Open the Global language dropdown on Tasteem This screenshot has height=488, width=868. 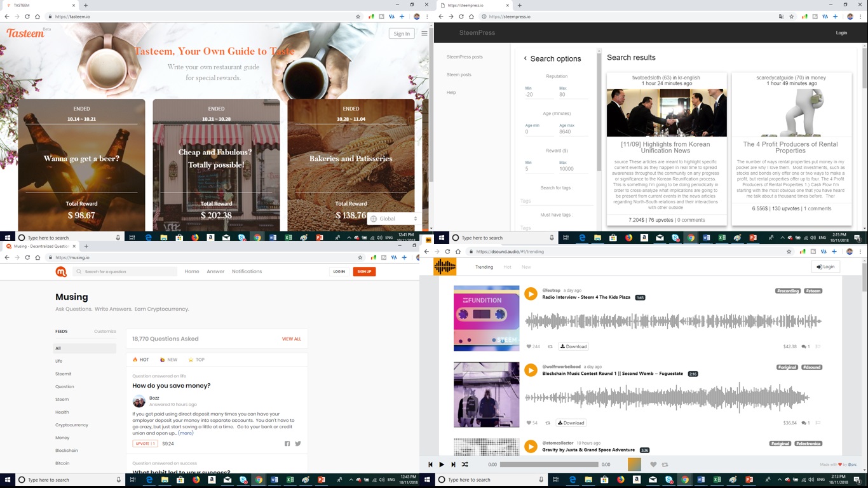[x=394, y=219]
